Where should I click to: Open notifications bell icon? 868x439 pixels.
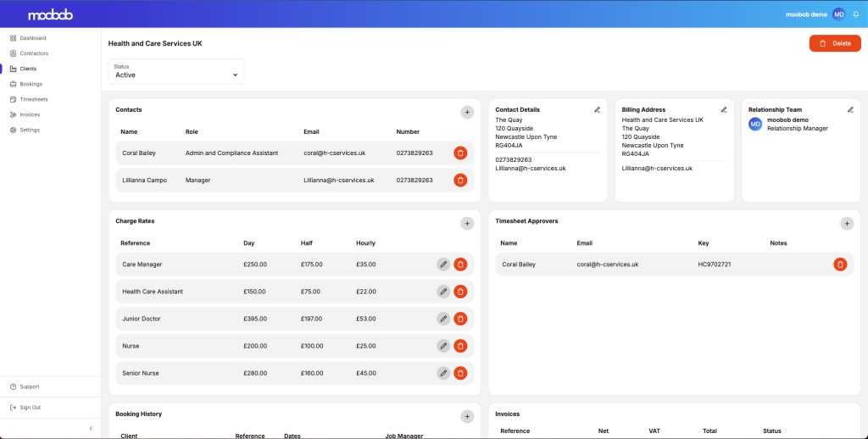tap(855, 14)
